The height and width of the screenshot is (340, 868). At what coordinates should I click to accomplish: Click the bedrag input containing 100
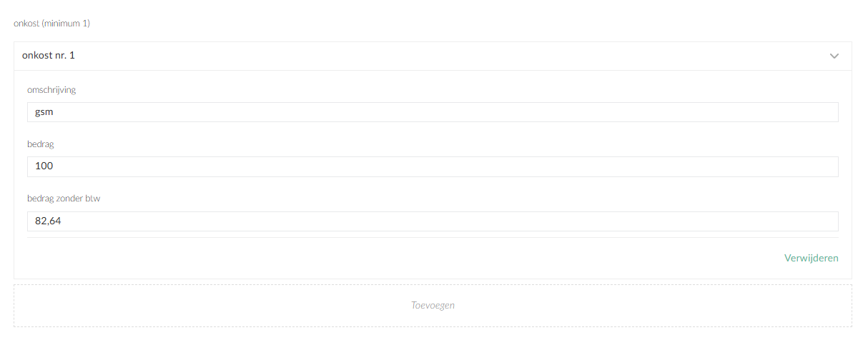[432, 166]
